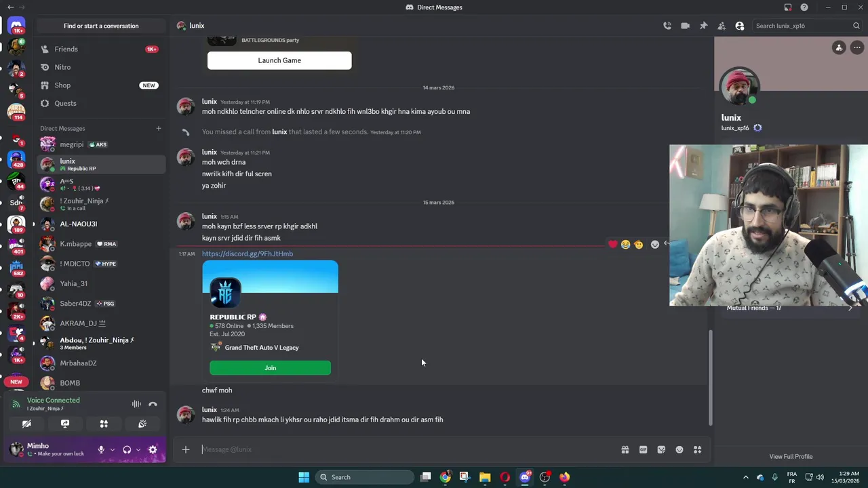This screenshot has height=488, width=868.
Task: Open the K.mbappe direct message
Action: click(101, 244)
